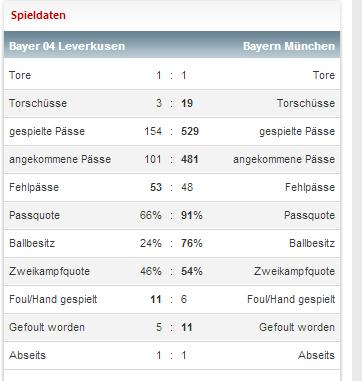Click the left Abseits label
The image size is (362, 381).
click(27, 355)
